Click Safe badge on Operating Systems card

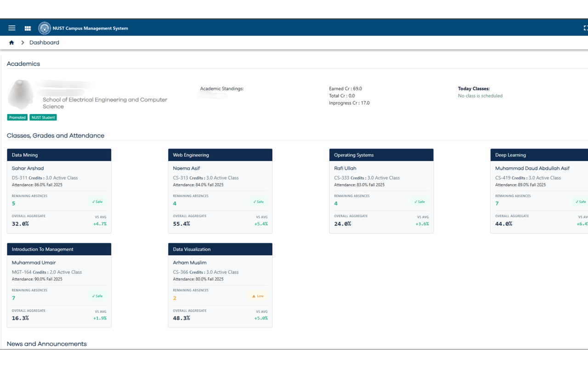419,202
